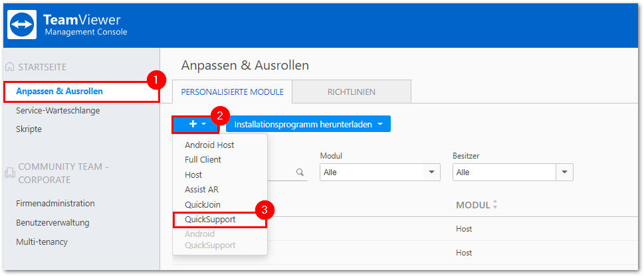Screen dimensions: 644x276
Task: Open the plus add-module dropdown button
Action: click(x=195, y=124)
